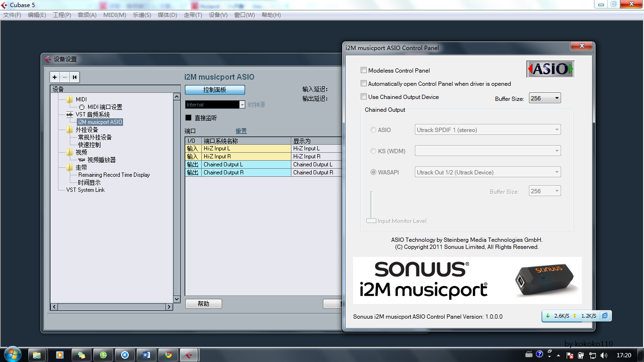This screenshot has height=362, width=644.
Task: Open the top Buffer Size 256 dropdown
Action: click(545, 99)
